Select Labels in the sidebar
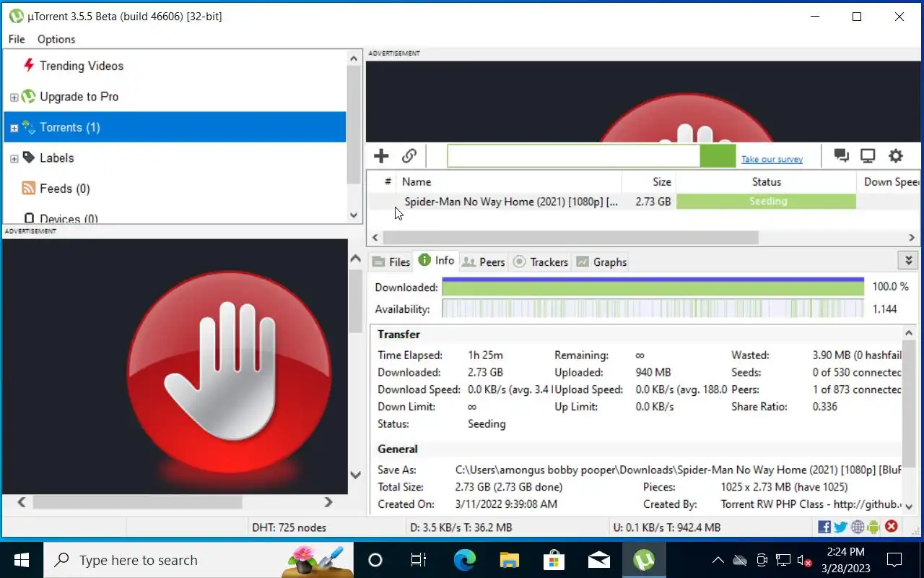924x578 pixels. click(56, 158)
